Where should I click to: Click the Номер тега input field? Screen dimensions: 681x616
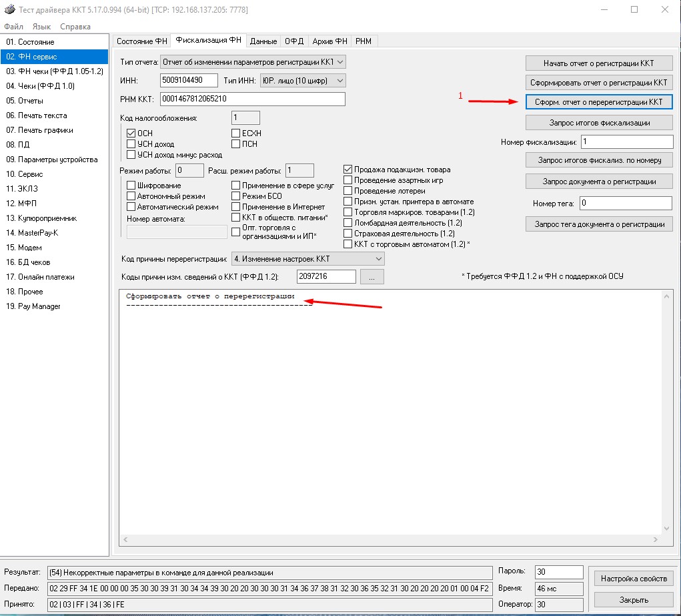[626, 203]
